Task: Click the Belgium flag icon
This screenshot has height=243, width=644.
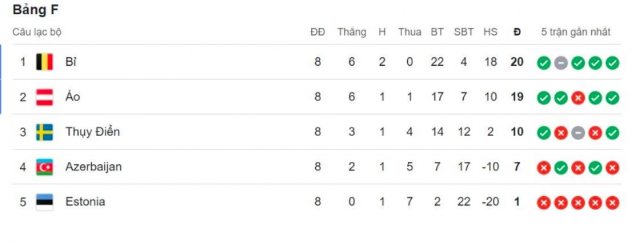Action: [x=44, y=62]
